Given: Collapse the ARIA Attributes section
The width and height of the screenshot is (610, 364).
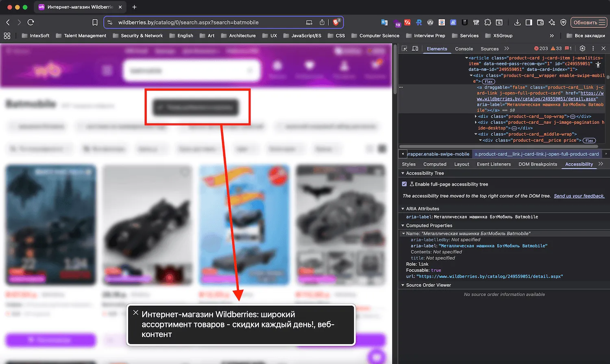Looking at the screenshot, I should click(x=403, y=209).
